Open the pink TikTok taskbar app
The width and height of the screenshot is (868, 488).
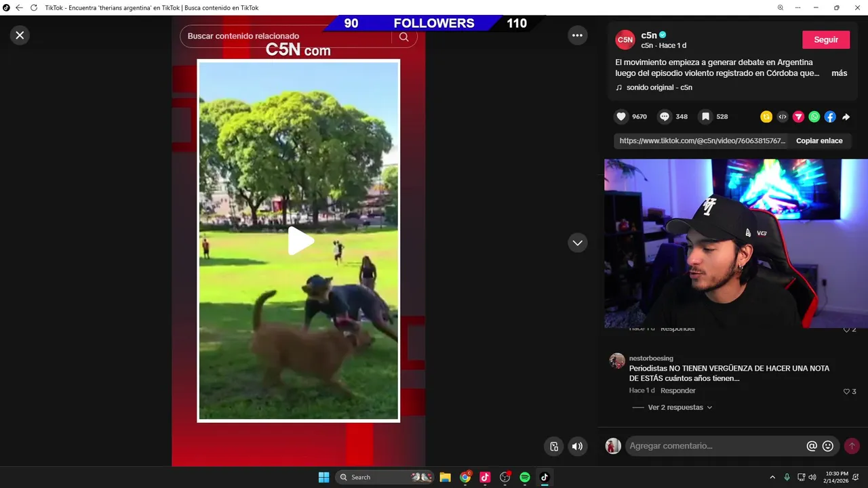[485, 477]
